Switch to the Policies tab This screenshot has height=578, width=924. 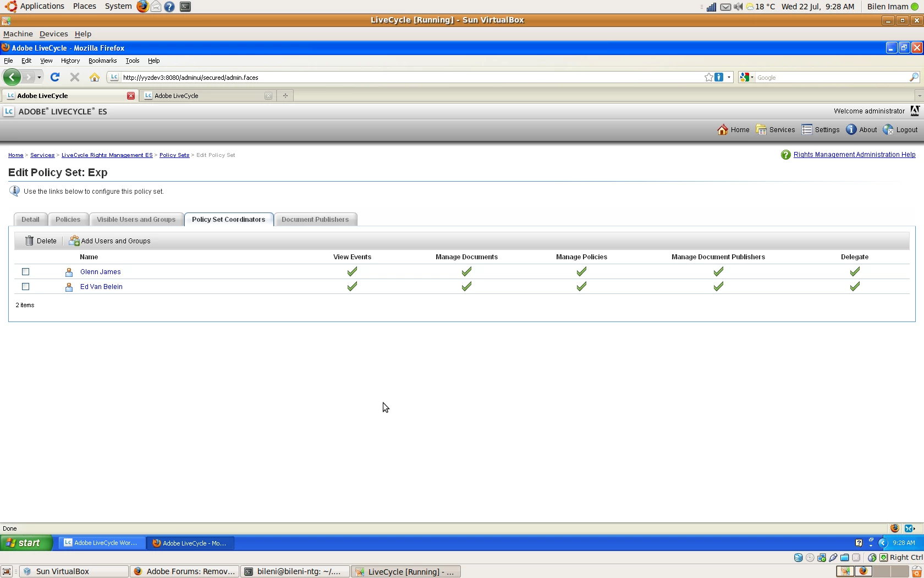coord(68,219)
